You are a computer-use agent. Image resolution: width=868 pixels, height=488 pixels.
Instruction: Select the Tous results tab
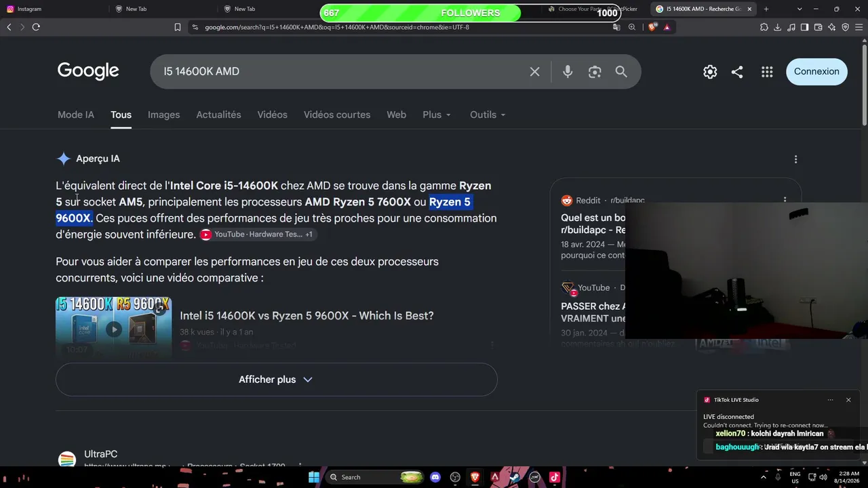pyautogui.click(x=121, y=115)
